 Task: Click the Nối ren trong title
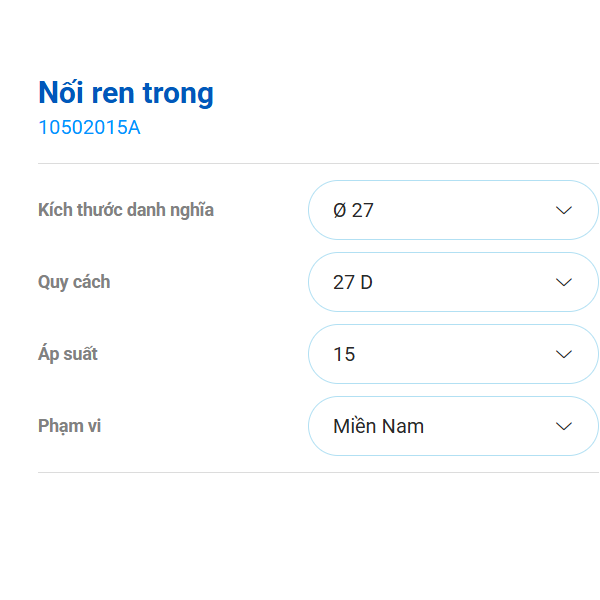point(126,93)
